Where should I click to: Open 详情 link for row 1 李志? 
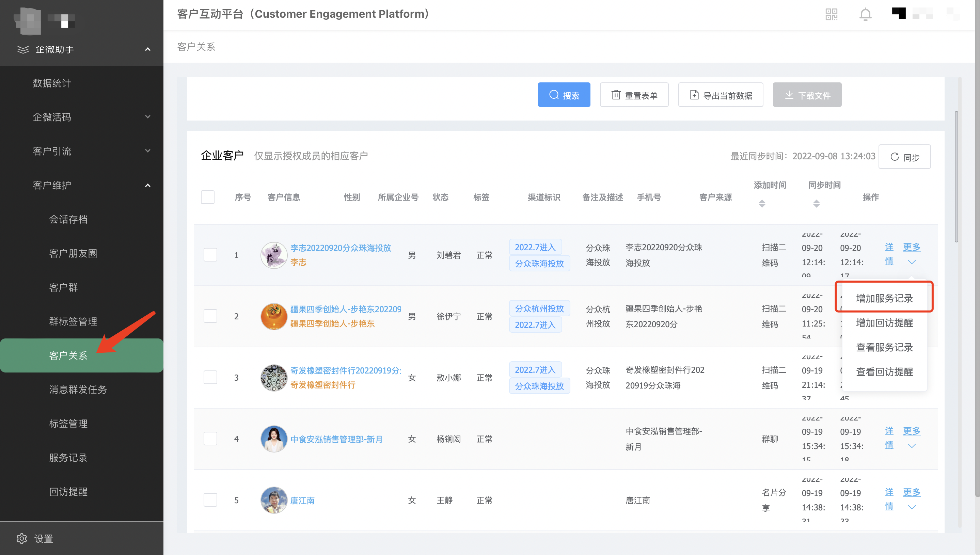(x=889, y=254)
